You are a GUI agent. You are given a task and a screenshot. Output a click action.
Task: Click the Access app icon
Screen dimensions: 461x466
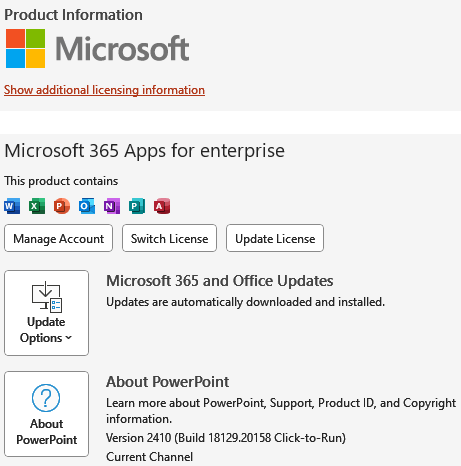click(x=162, y=206)
